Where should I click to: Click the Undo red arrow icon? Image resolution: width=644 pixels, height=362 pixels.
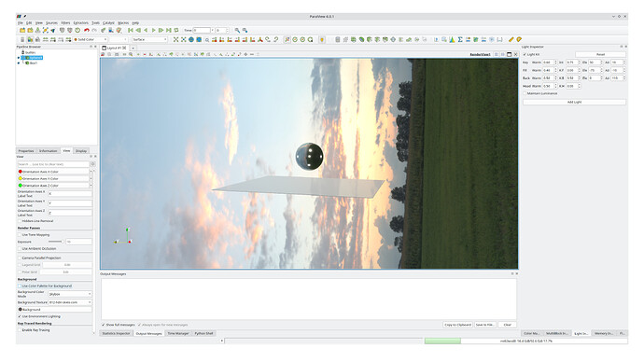(x=87, y=31)
